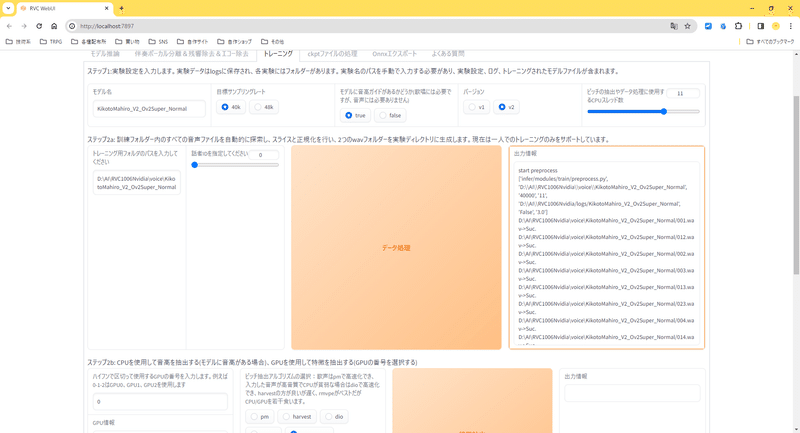The image size is (800, 433).
Task: Select the dio pitch extraction algorithm
Action: [334, 417]
